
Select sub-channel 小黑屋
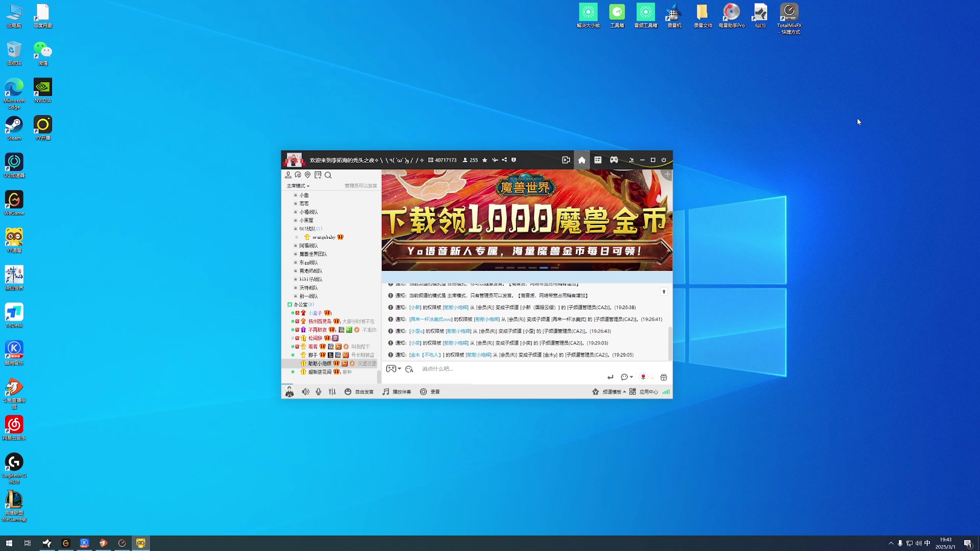[306, 220]
